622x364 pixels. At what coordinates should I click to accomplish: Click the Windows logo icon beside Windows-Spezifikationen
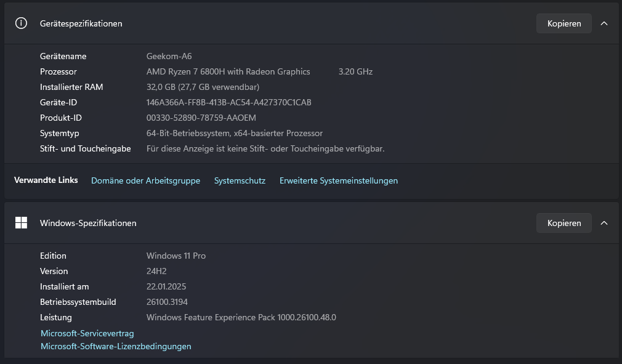tap(21, 223)
